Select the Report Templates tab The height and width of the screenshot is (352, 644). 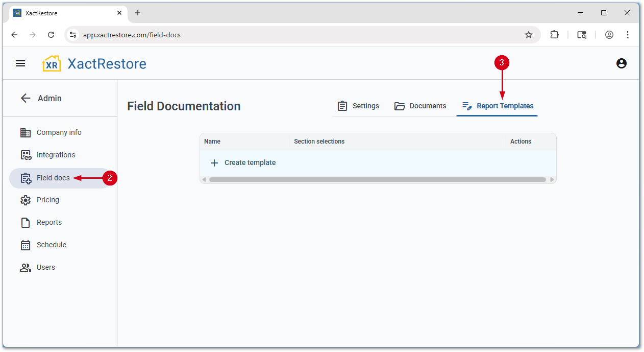[x=498, y=106]
